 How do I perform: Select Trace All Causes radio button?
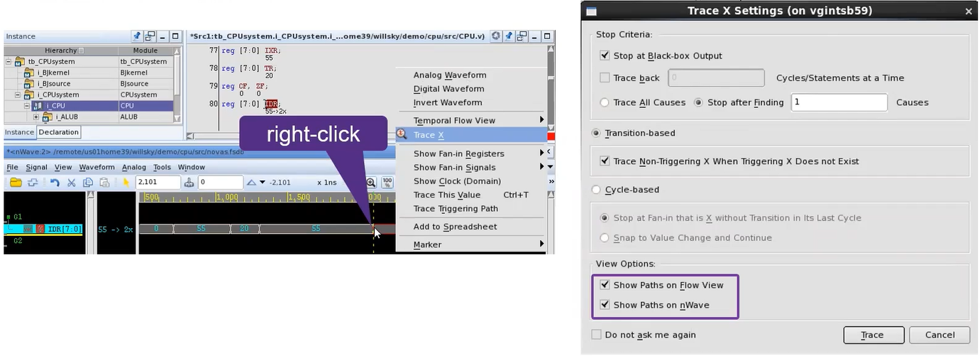[x=605, y=102]
